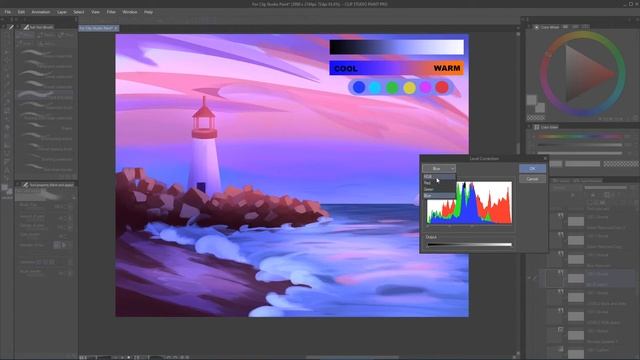Click the Output gradient level bar
This screenshot has height=360, width=640.
(x=469, y=245)
